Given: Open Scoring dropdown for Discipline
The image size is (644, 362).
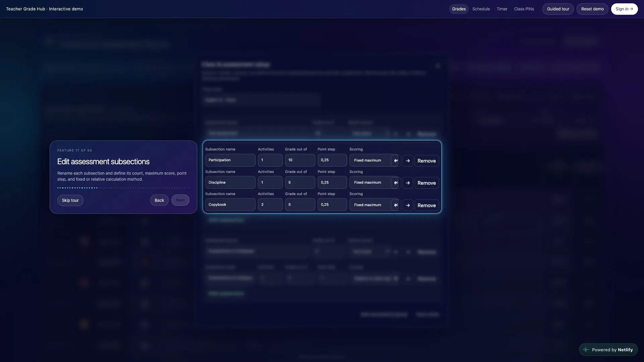Looking at the screenshot, I should coord(374,182).
